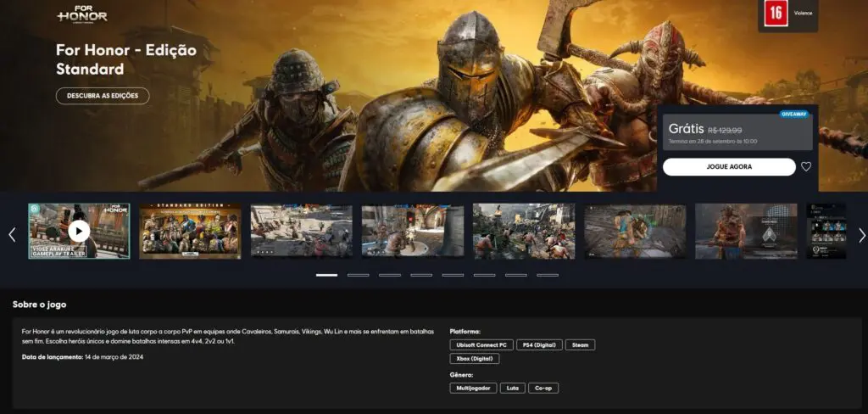Open the fifth battlefield screenshot thumbnail
The width and height of the screenshot is (868, 414).
pyautogui.click(x=524, y=231)
